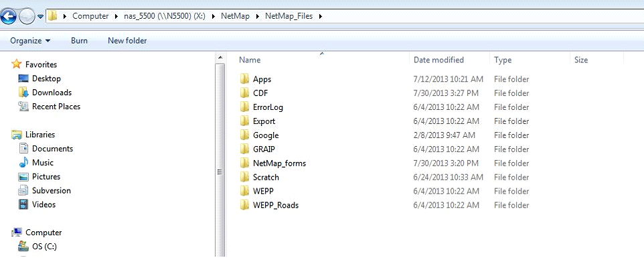Image resolution: width=644 pixels, height=258 pixels.
Task: Click the Music library note icon
Action: coord(24,162)
